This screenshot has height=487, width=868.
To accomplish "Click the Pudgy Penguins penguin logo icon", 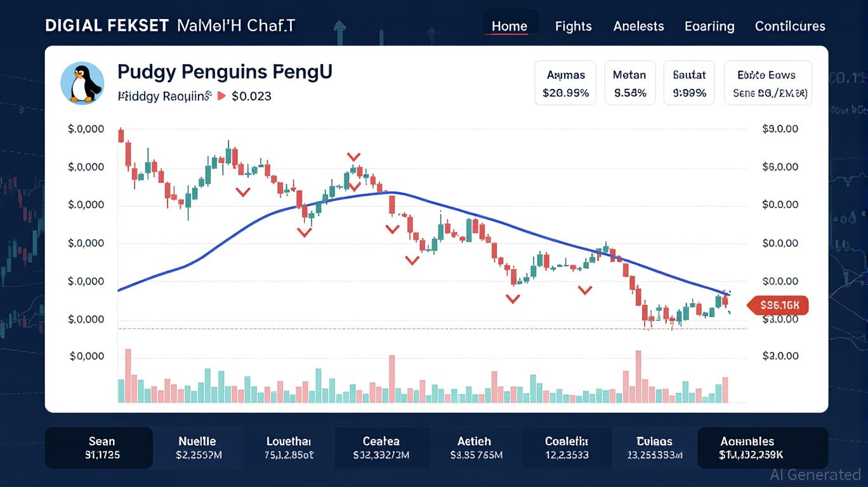I will tap(82, 84).
